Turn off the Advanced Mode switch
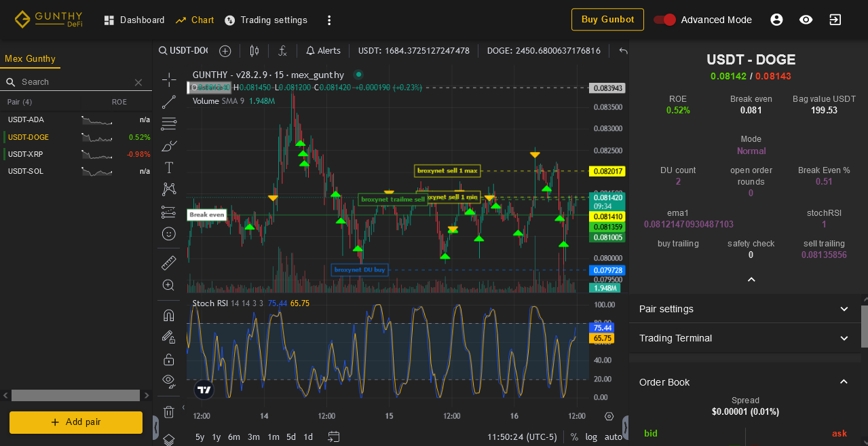The width and height of the screenshot is (868, 446). point(664,20)
